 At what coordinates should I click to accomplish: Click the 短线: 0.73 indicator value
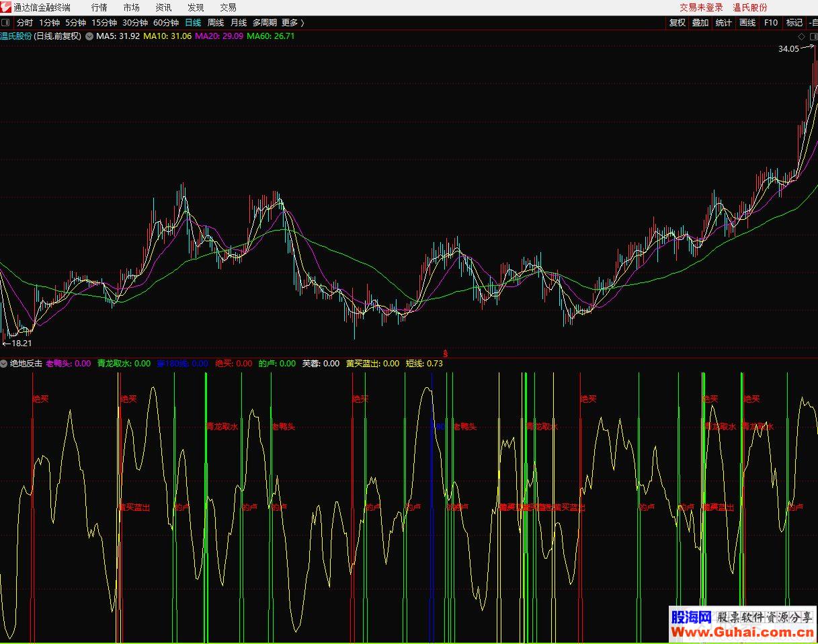click(424, 364)
